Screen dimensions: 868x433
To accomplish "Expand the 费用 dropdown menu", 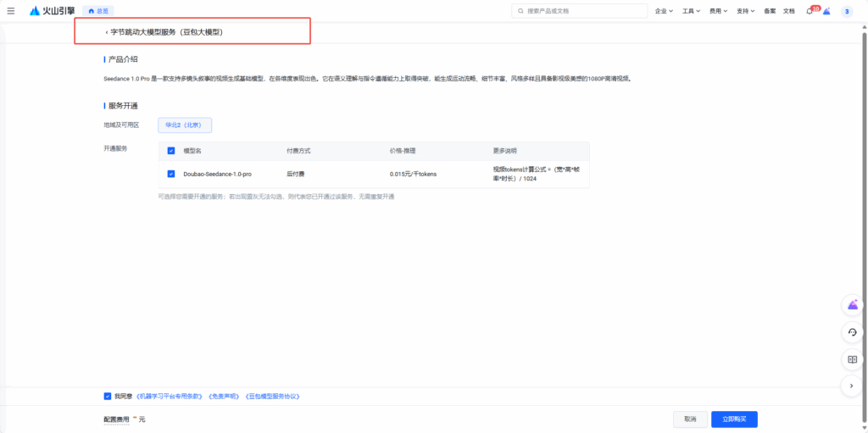I will [718, 11].
